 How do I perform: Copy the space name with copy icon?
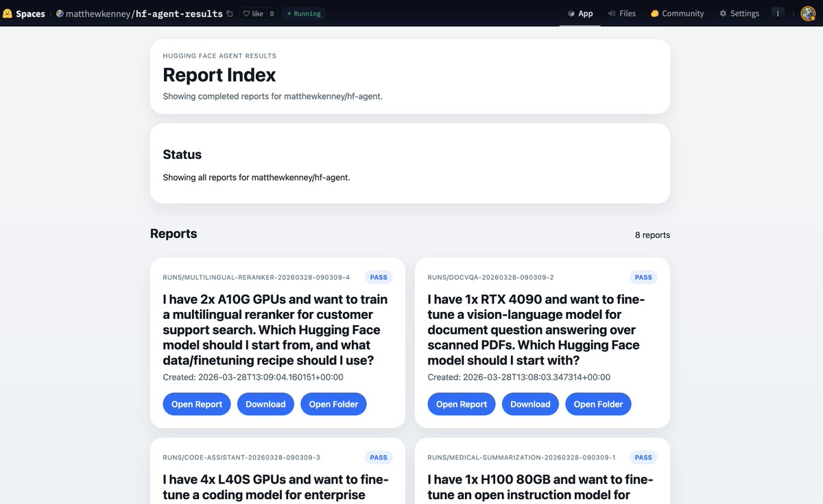pyautogui.click(x=230, y=14)
